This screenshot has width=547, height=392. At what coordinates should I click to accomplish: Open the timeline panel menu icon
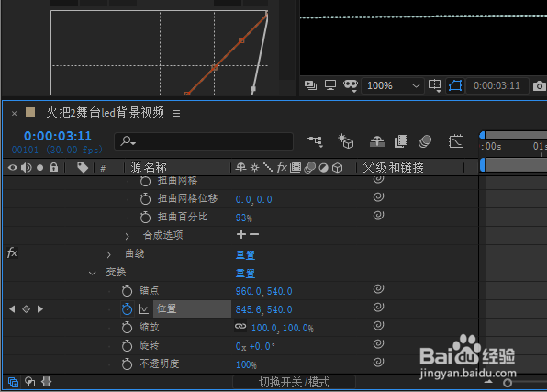(x=176, y=114)
